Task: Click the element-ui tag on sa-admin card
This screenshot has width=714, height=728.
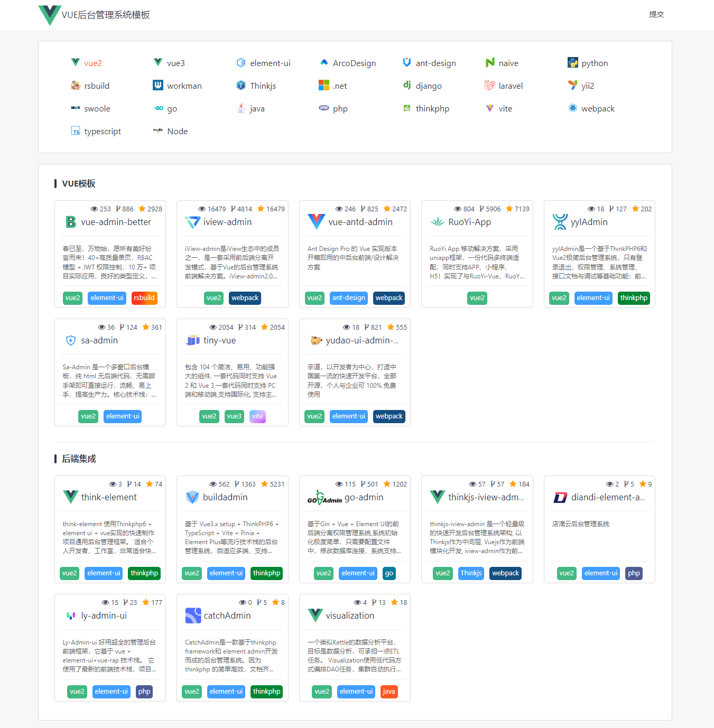Action: [123, 416]
